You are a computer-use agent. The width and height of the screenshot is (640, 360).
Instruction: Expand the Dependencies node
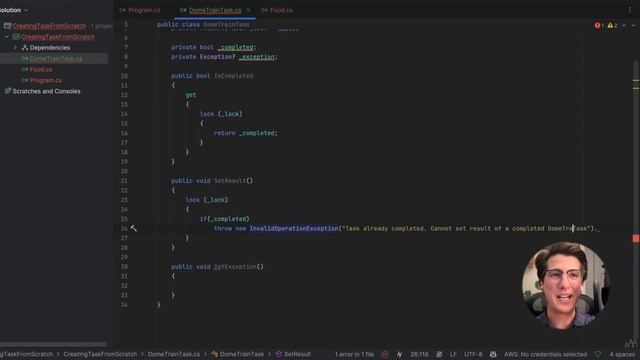click(x=16, y=48)
